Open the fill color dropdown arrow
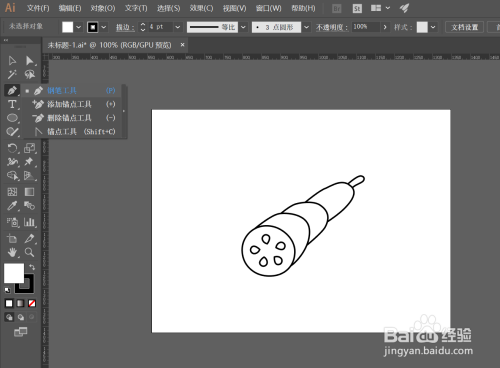This screenshot has height=368, width=500. click(x=78, y=27)
